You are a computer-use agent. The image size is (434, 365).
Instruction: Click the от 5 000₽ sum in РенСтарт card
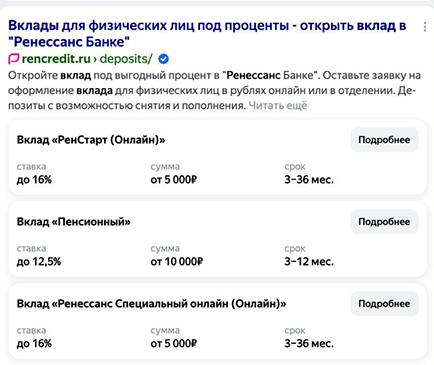(174, 180)
